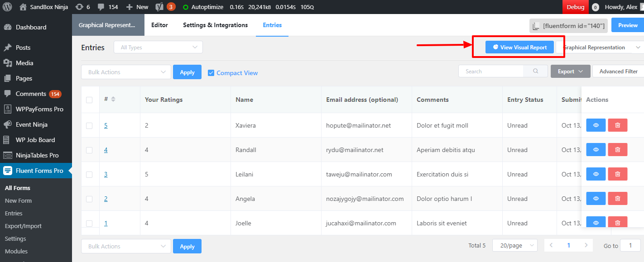Viewport: 644px width, 262px height.
Task: Open the New content menu in admin bar
Action: (x=137, y=7)
